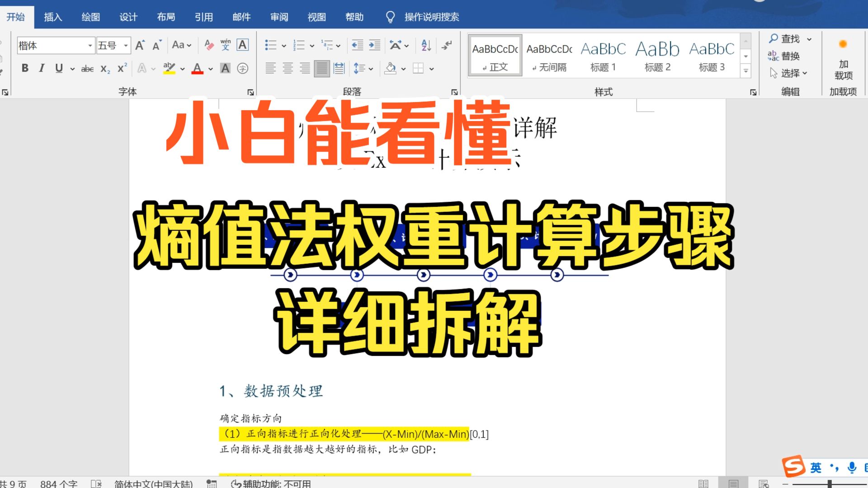Center align paragraph text
This screenshot has height=488, width=868.
tap(288, 68)
